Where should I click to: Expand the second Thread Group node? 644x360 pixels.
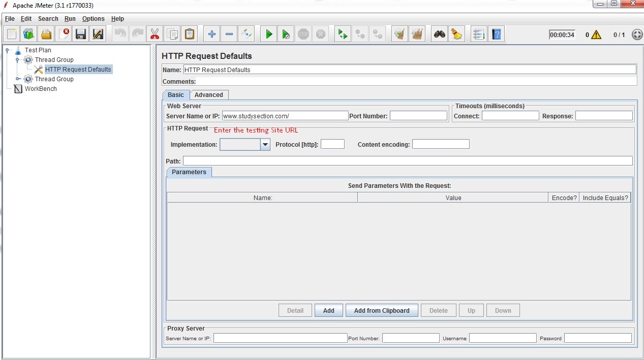click(18, 79)
